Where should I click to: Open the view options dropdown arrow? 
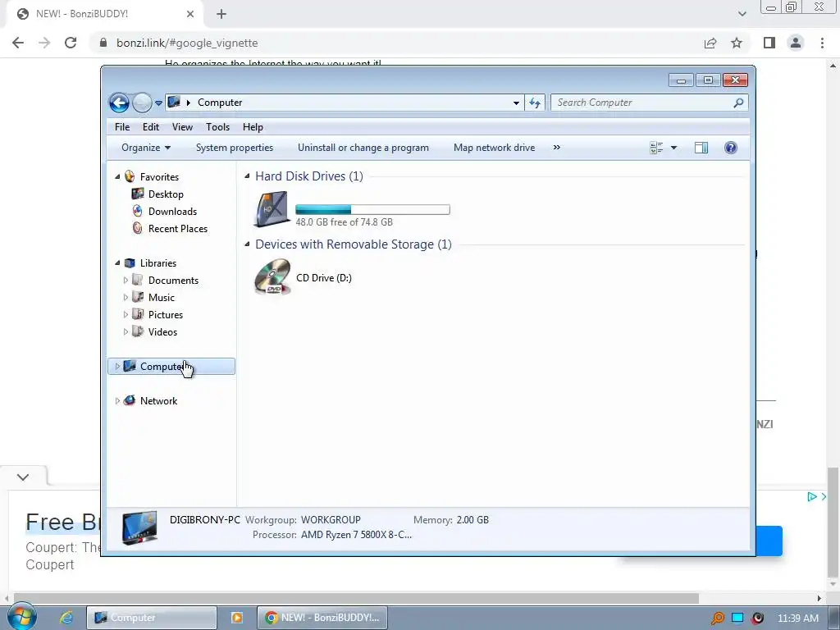click(674, 148)
